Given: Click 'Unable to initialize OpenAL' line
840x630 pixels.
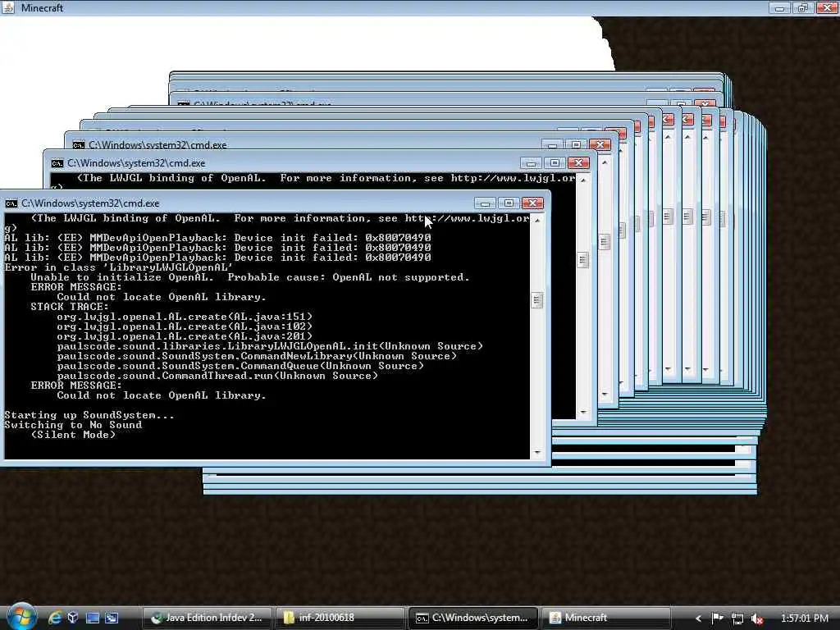Looking at the screenshot, I should coord(250,277).
